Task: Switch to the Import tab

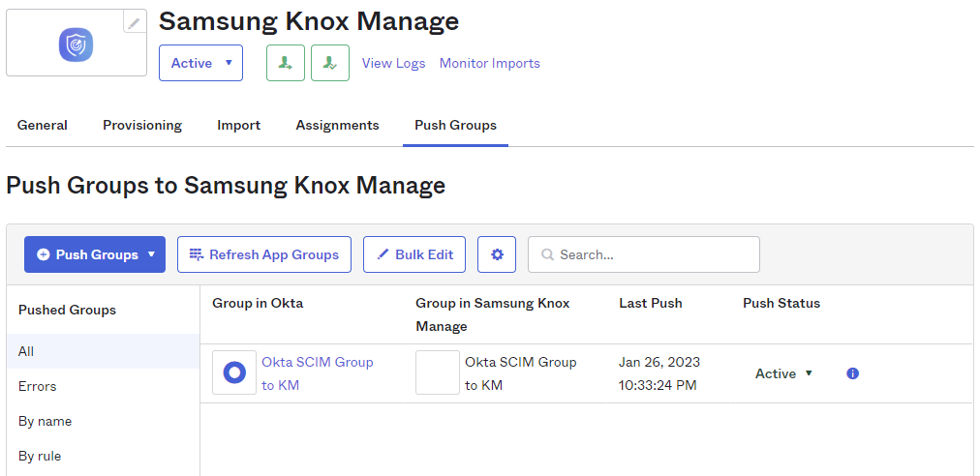Action: [239, 126]
